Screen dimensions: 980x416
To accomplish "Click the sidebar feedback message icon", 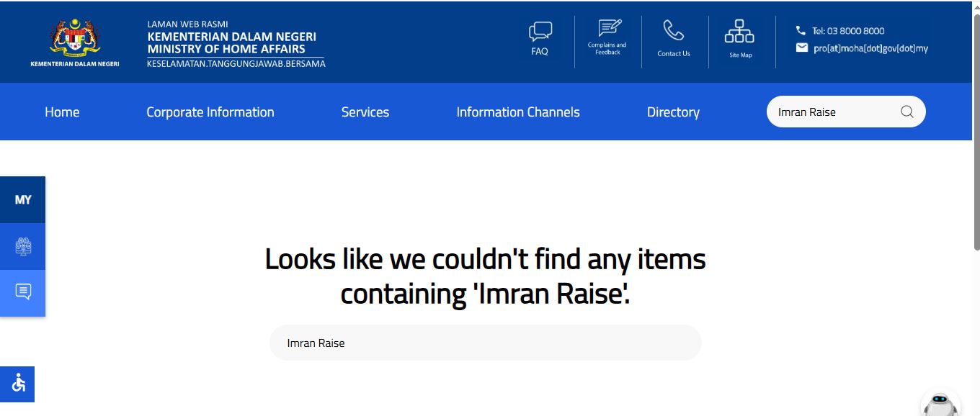I will (x=23, y=292).
